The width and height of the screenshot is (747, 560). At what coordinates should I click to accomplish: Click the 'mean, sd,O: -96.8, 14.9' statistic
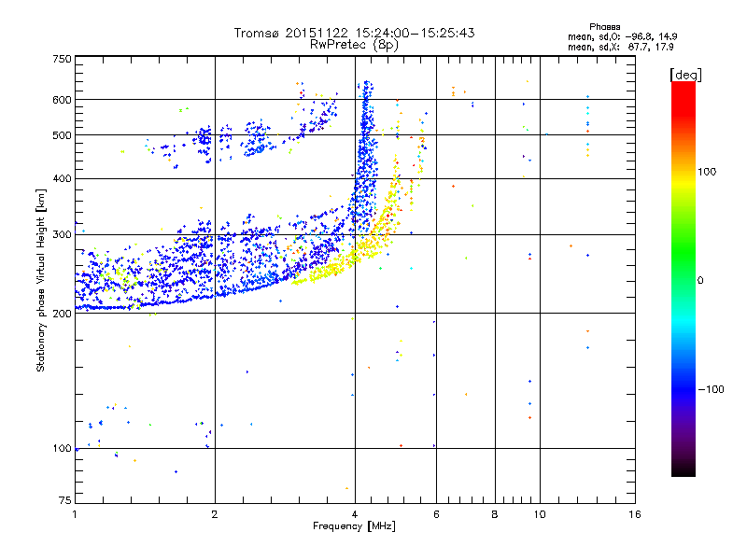(x=622, y=36)
